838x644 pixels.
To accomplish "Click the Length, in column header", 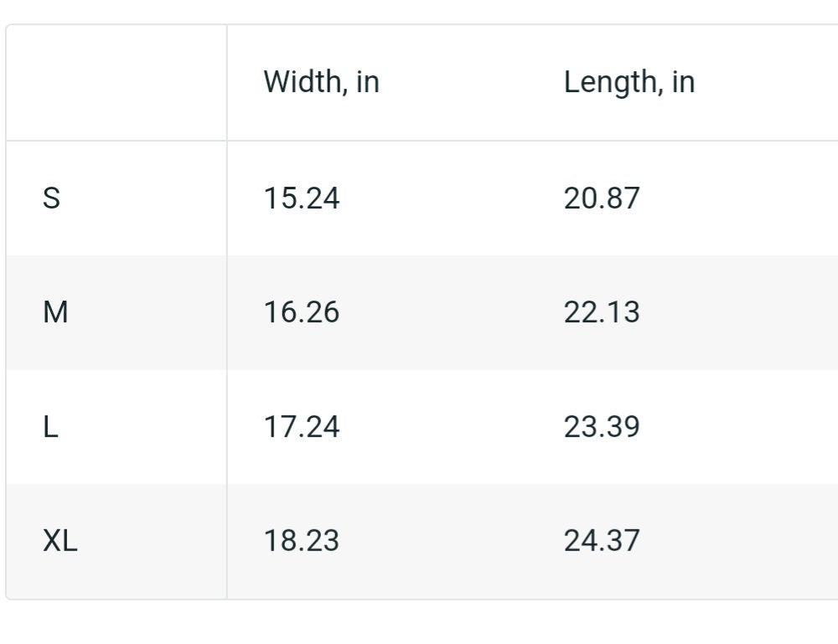I will click(629, 83).
